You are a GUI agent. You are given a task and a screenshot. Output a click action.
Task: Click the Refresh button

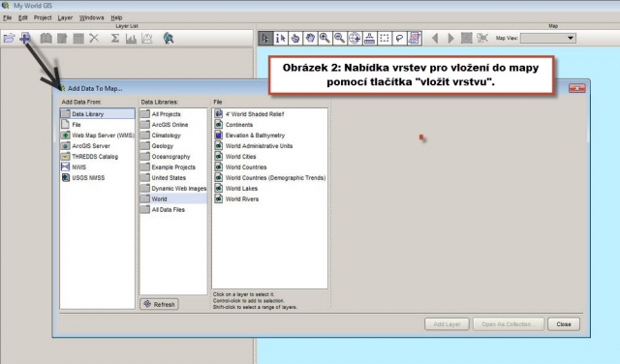(159, 304)
